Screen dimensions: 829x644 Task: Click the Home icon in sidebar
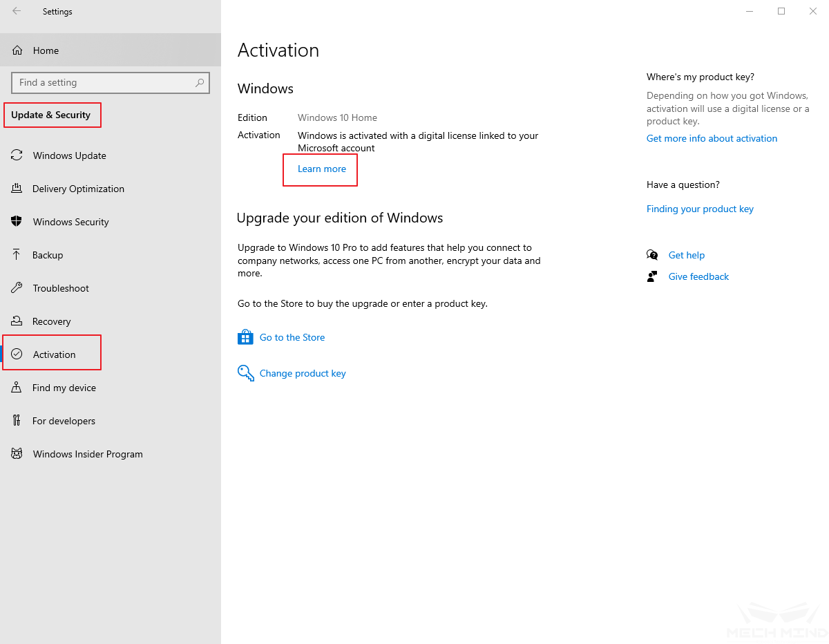pos(17,50)
